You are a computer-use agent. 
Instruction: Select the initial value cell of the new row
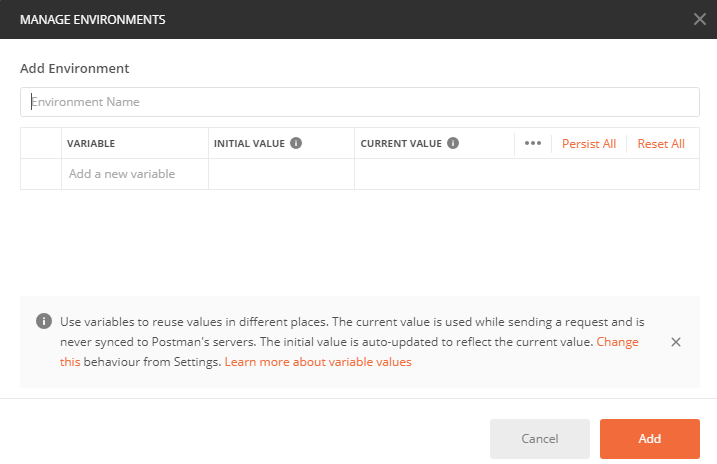281,174
